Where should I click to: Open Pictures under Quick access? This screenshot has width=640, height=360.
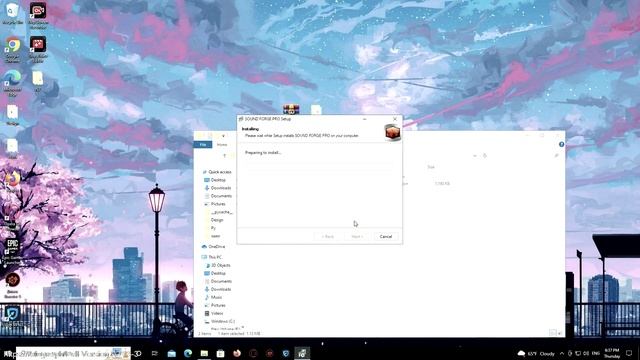pos(218,204)
